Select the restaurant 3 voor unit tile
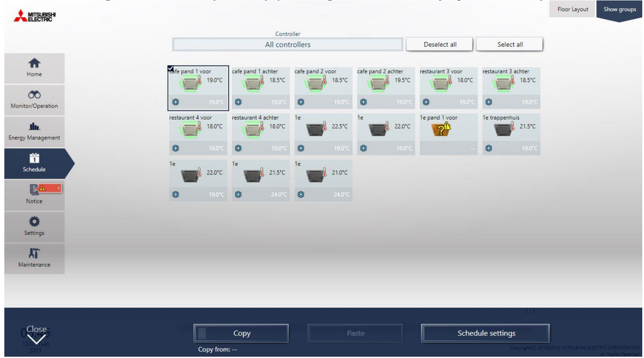 (x=448, y=87)
